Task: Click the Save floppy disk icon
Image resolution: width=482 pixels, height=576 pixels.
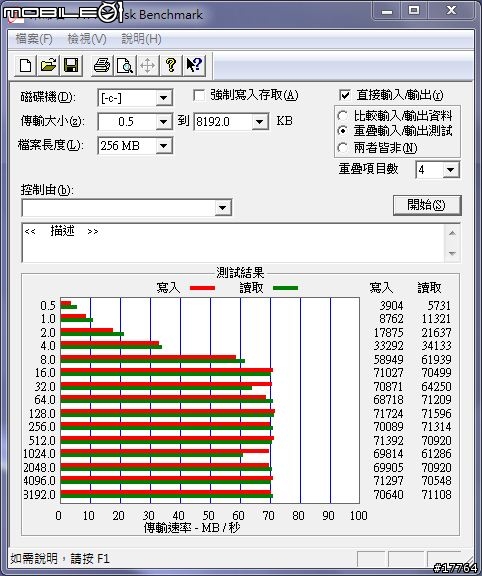Action: 71,66
